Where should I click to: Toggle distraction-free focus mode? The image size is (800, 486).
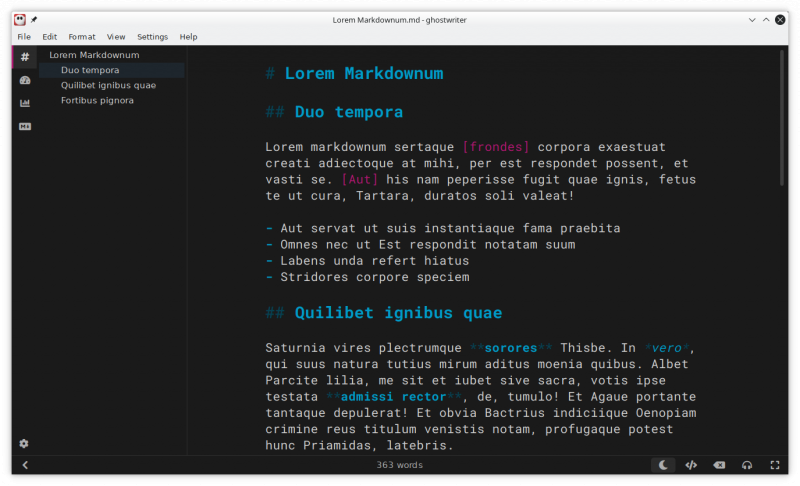coord(747,465)
